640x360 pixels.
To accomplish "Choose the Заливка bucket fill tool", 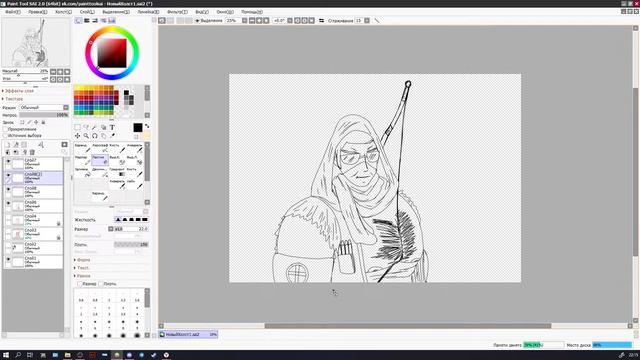I will click(82, 171).
